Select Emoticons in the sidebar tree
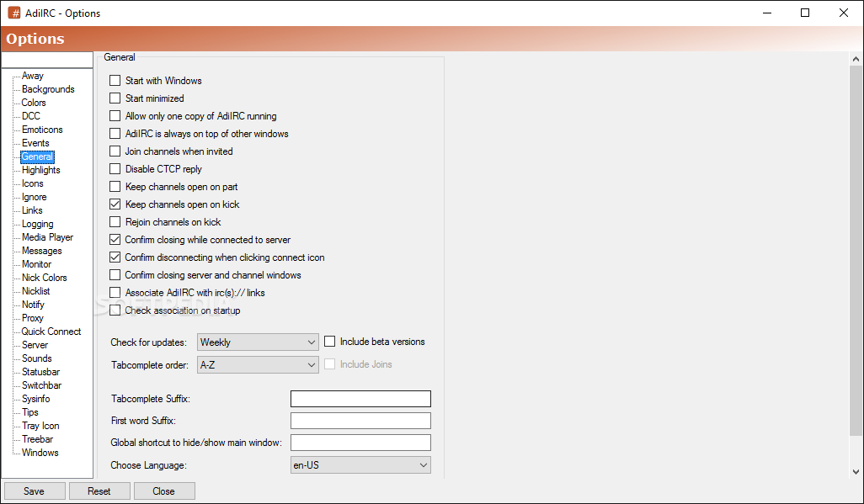 42,130
